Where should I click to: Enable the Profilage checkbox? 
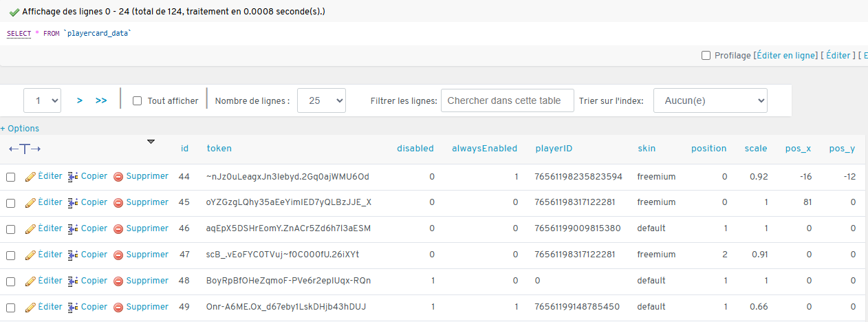tap(706, 56)
